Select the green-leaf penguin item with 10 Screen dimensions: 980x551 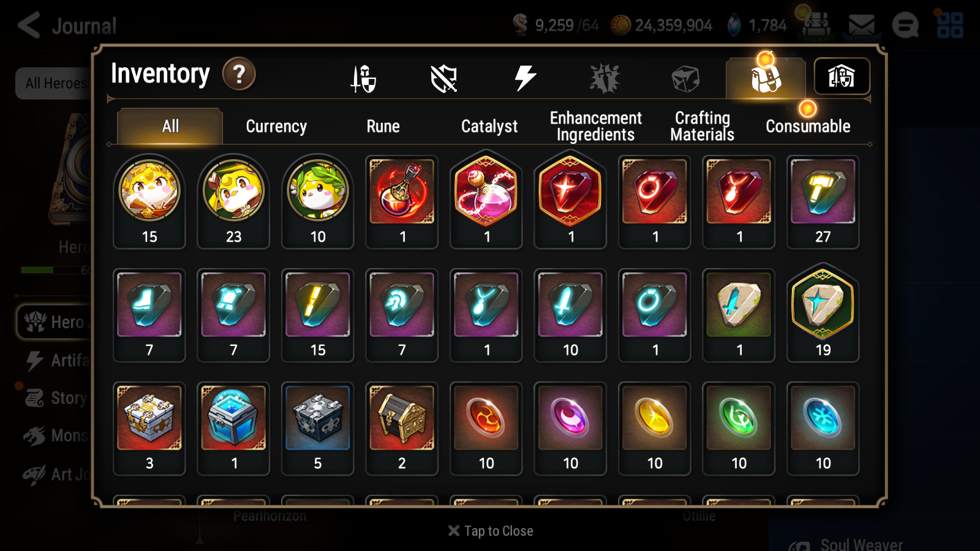[x=318, y=202]
